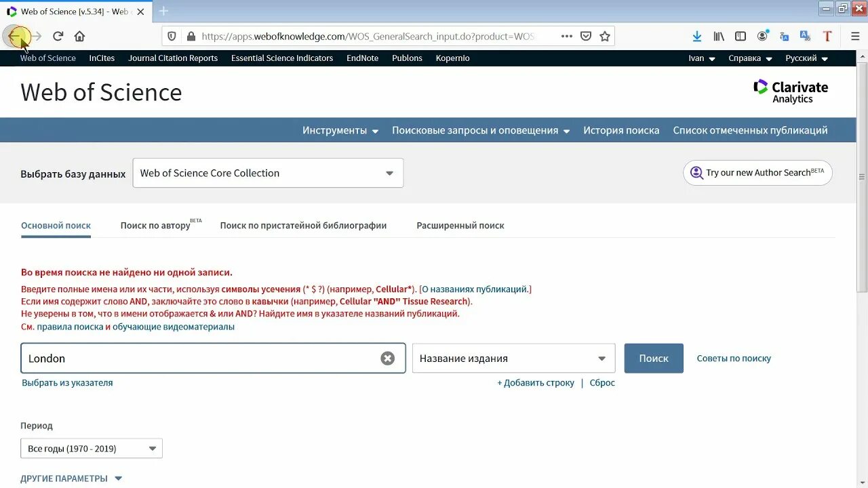868x488 pixels.
Task: Open the Web of Science Core Collection database dropdown
Action: pos(268,173)
